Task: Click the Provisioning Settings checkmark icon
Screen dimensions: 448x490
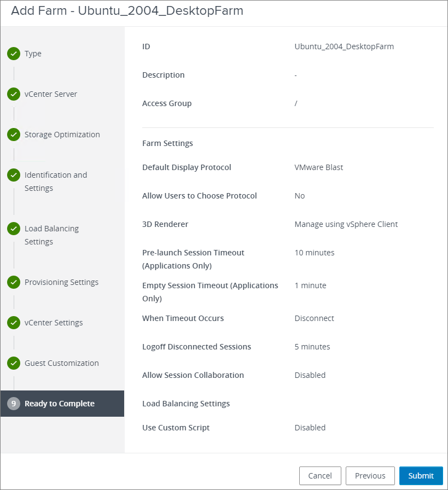Action: click(14, 282)
